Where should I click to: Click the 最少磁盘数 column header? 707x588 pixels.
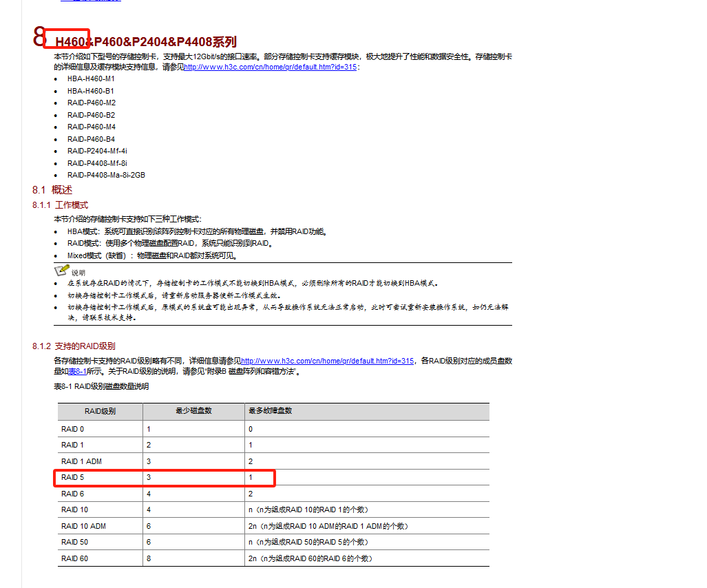194,411
